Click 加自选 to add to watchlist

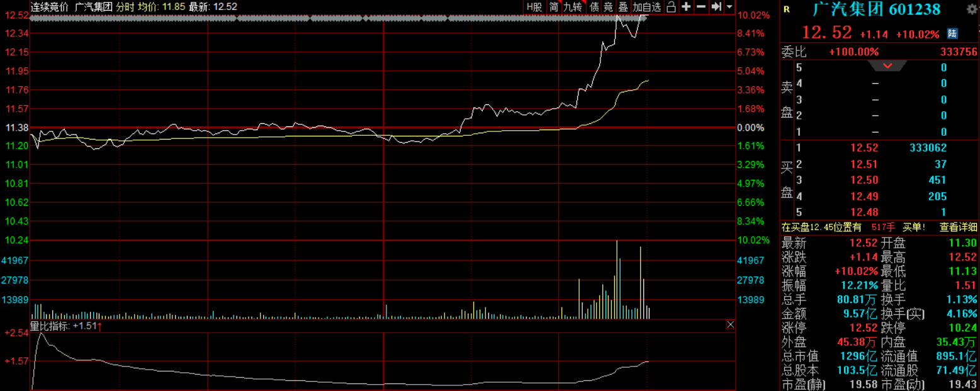[x=647, y=7]
